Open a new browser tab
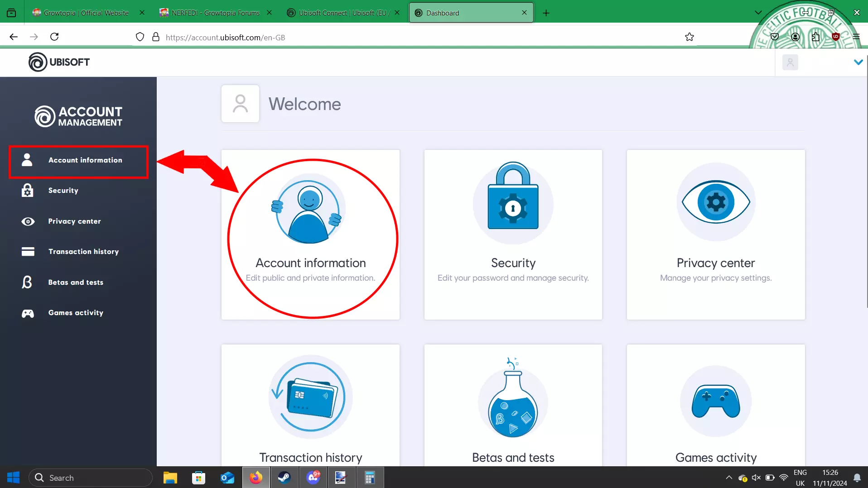Screen dimensions: 868x488 [x=546, y=13]
